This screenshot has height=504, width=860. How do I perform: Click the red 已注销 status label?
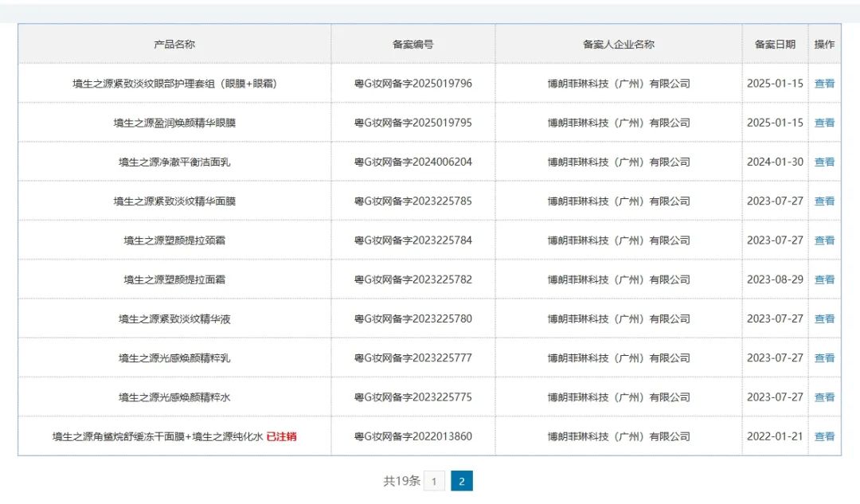(x=281, y=436)
